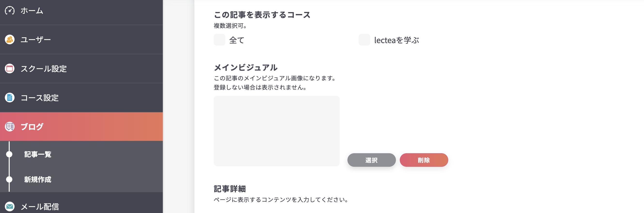Go to スクール設定 settings
The image size is (644, 213).
coord(44,69)
